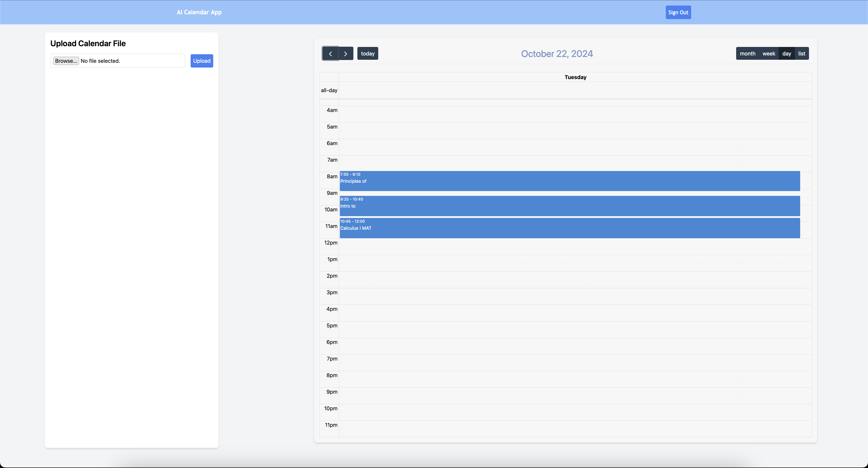Click the all-day row for Tuesday
868x468 pixels.
point(575,90)
